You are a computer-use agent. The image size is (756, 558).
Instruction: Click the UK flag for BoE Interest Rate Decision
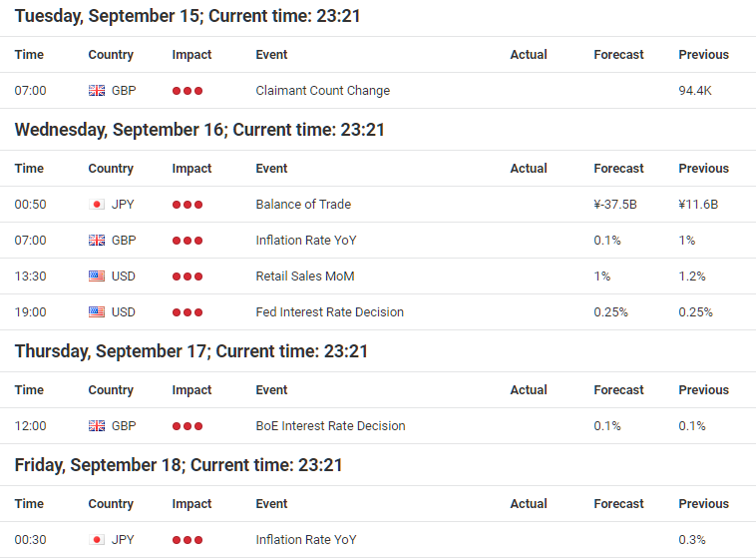click(x=97, y=426)
